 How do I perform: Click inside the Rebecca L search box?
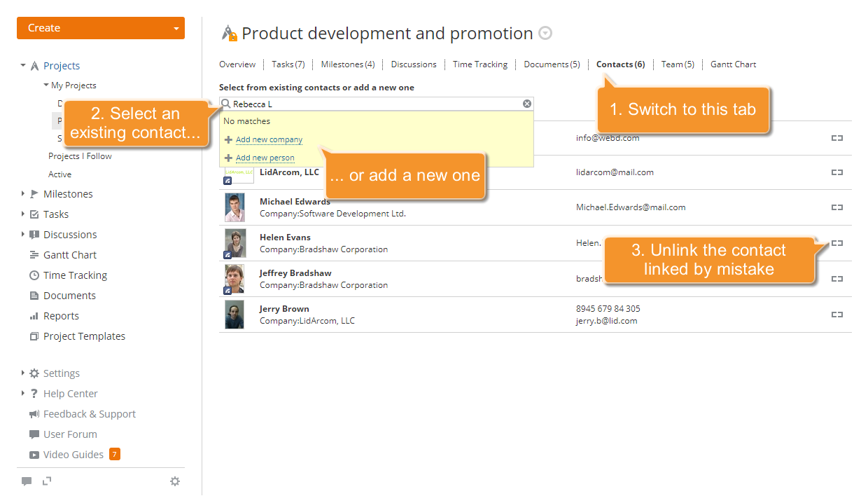[350, 103]
